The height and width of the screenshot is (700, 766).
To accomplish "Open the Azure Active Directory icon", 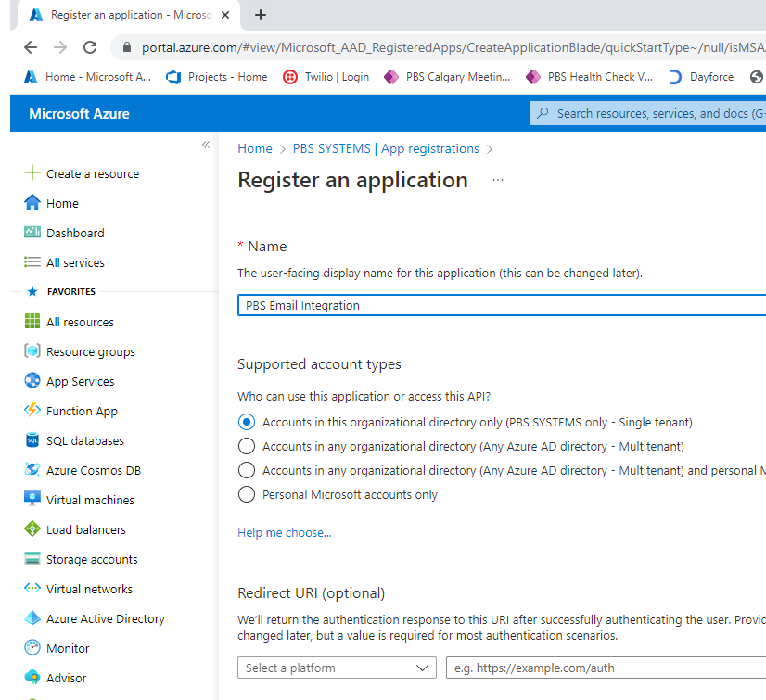I will pos(32,618).
